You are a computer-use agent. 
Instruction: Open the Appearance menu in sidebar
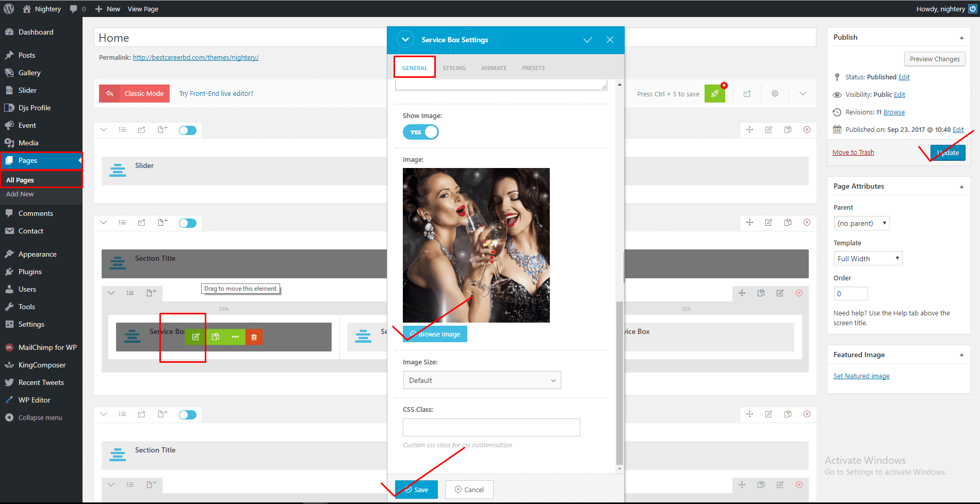click(x=37, y=254)
